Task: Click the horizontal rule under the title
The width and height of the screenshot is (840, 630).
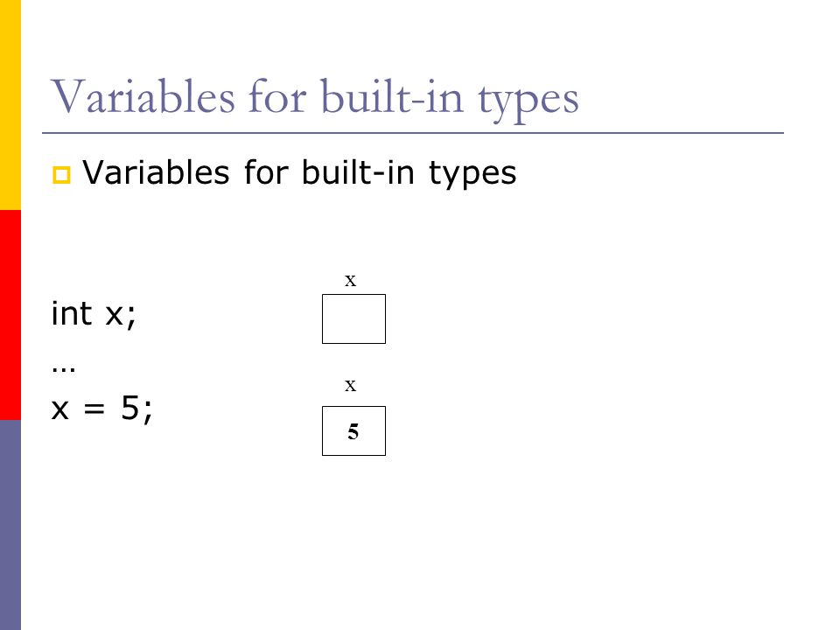Action: 413,133
